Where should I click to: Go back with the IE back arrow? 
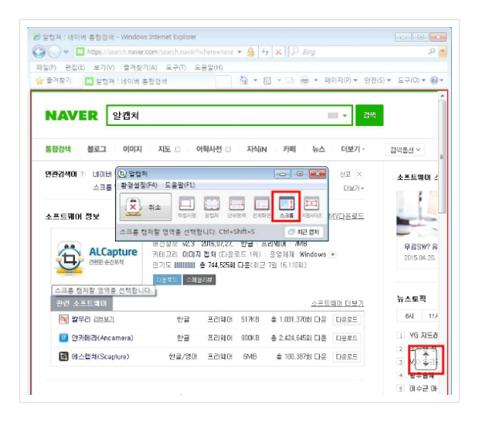[39, 52]
